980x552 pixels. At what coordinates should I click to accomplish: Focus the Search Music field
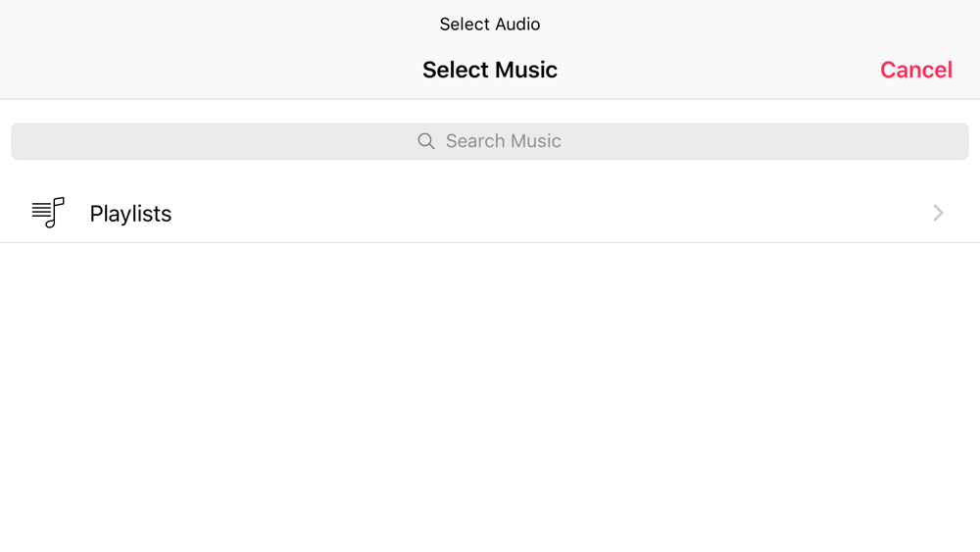coord(490,141)
